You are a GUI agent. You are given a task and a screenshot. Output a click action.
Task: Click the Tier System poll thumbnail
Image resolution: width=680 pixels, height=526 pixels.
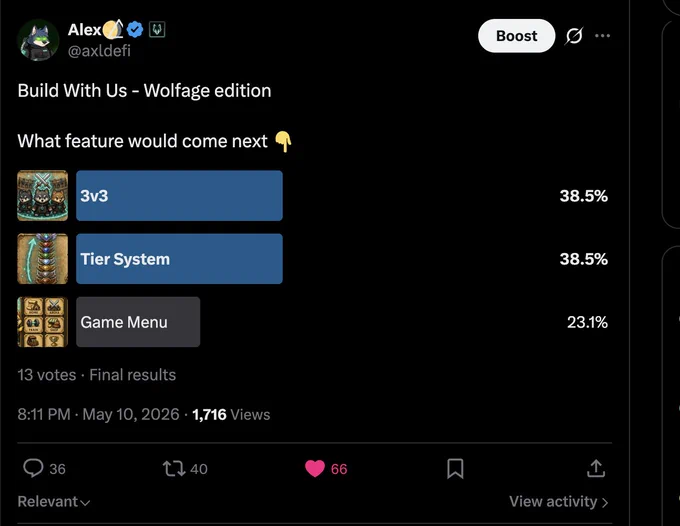(42, 259)
